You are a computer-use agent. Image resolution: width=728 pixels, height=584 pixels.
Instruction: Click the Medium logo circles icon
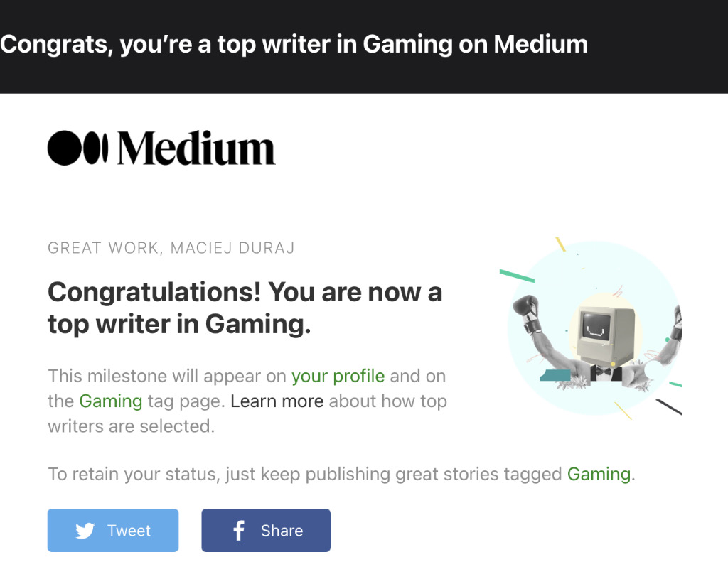(x=77, y=148)
